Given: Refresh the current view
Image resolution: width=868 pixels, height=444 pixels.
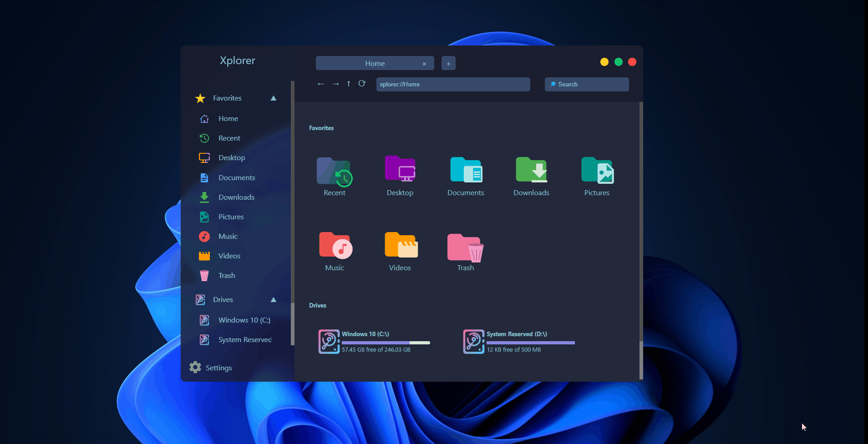Looking at the screenshot, I should tap(362, 84).
